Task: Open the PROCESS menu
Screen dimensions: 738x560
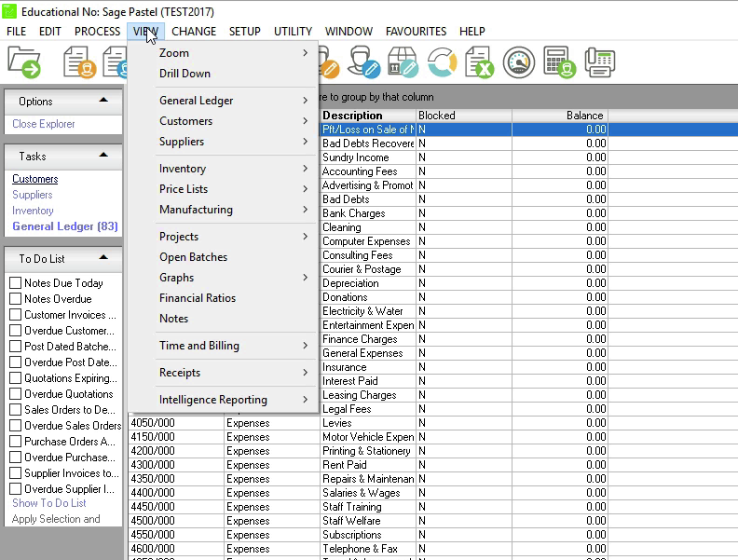Action: (97, 32)
